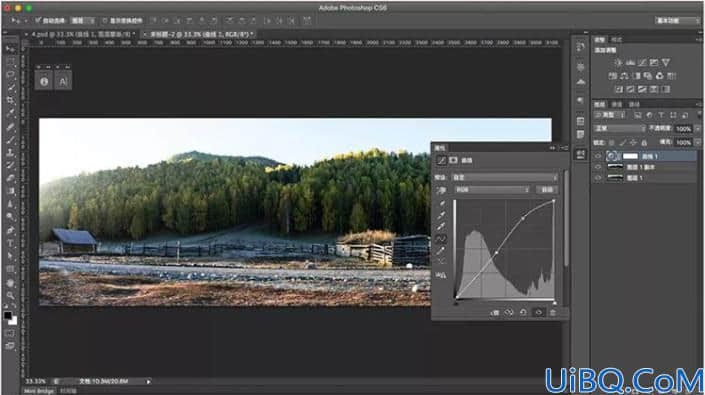Switch to the 4.psd document tab
Screen dimensions: 705x395
click(82, 34)
